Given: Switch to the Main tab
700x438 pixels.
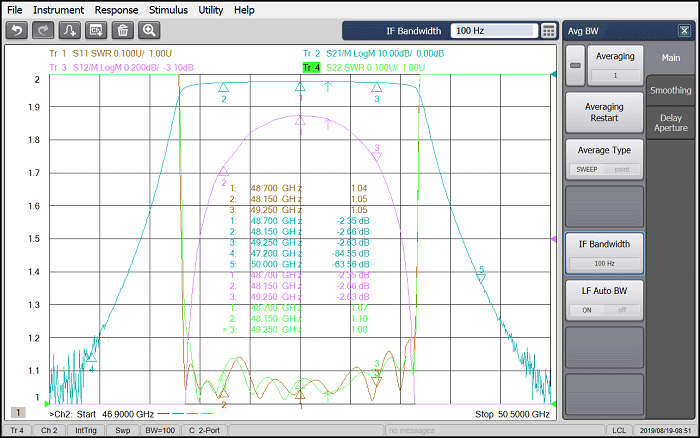Looking at the screenshot, I should click(671, 58).
